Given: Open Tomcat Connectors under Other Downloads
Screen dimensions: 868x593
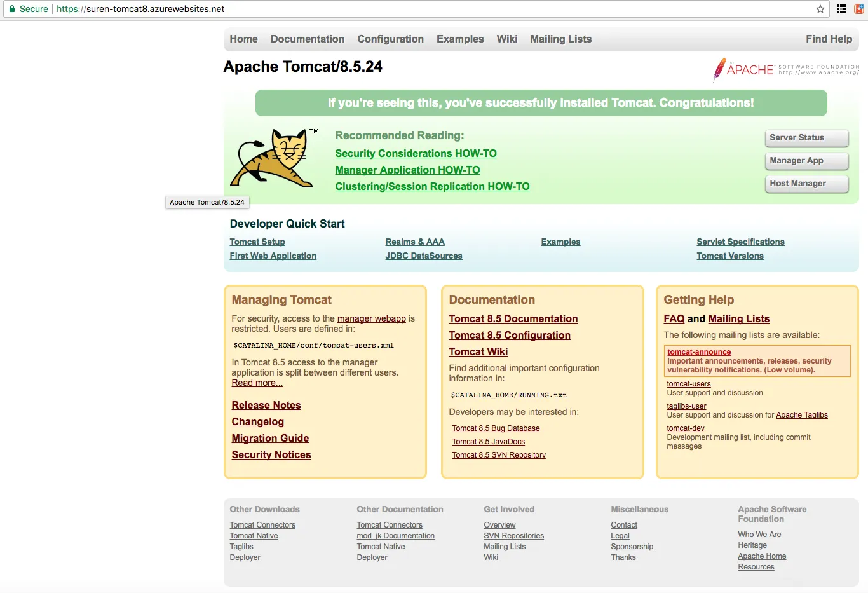Looking at the screenshot, I should (x=262, y=525).
